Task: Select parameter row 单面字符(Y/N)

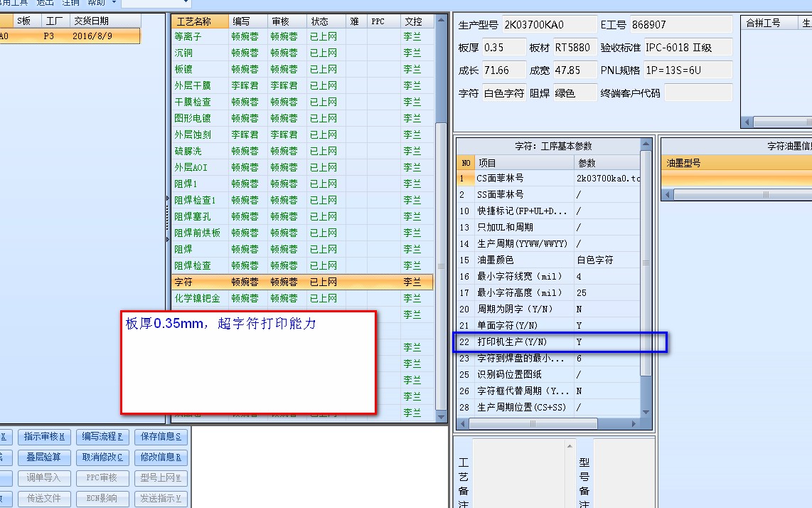Action: pyautogui.click(x=549, y=326)
